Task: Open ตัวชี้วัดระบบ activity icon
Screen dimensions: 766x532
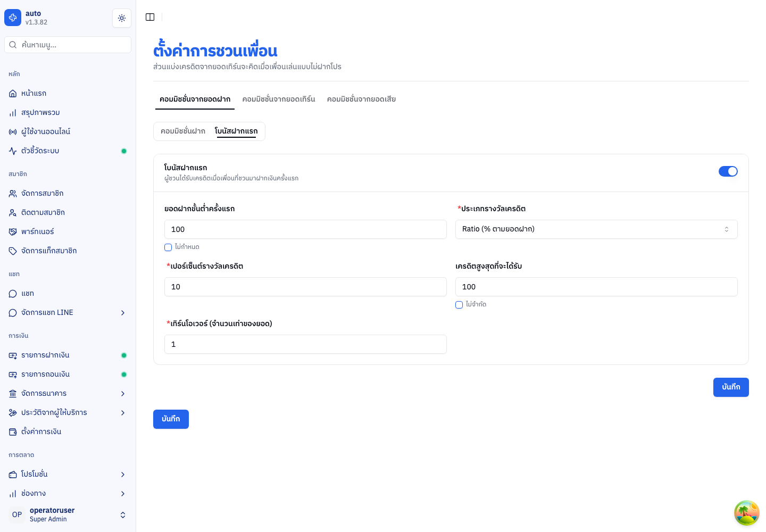Action: [x=13, y=151]
